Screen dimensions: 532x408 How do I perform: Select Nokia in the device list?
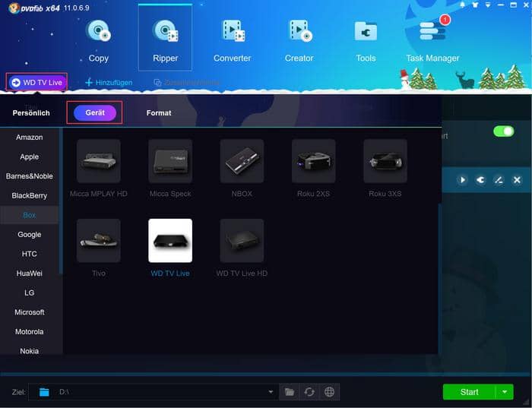click(x=30, y=351)
